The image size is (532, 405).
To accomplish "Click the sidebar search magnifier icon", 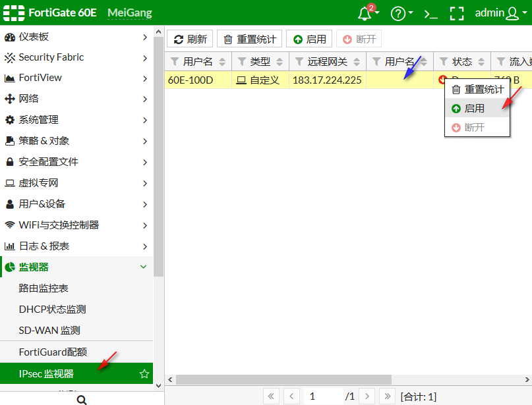I will pyautogui.click(x=82, y=400).
